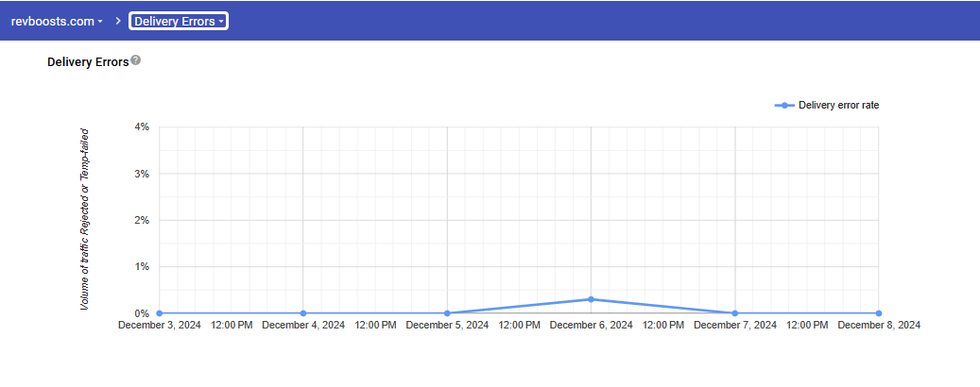The image size is (980, 387).
Task: Open the revboosts.com domain dropdown
Action: [57, 21]
